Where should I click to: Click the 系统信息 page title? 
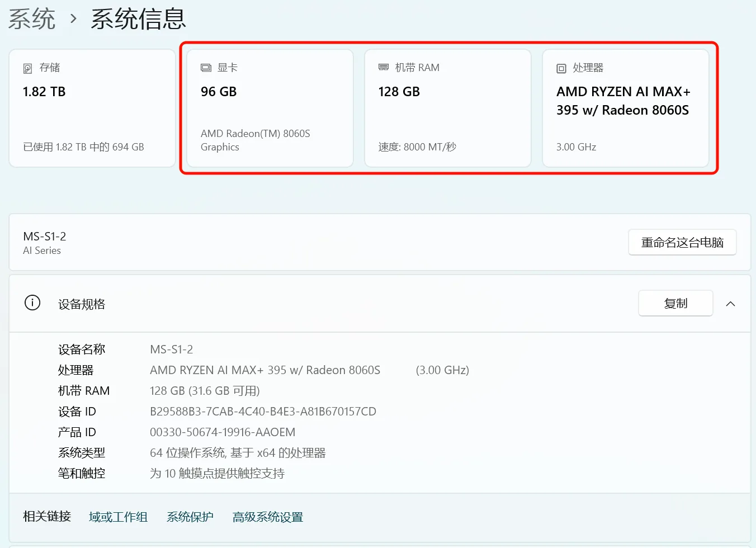click(138, 20)
